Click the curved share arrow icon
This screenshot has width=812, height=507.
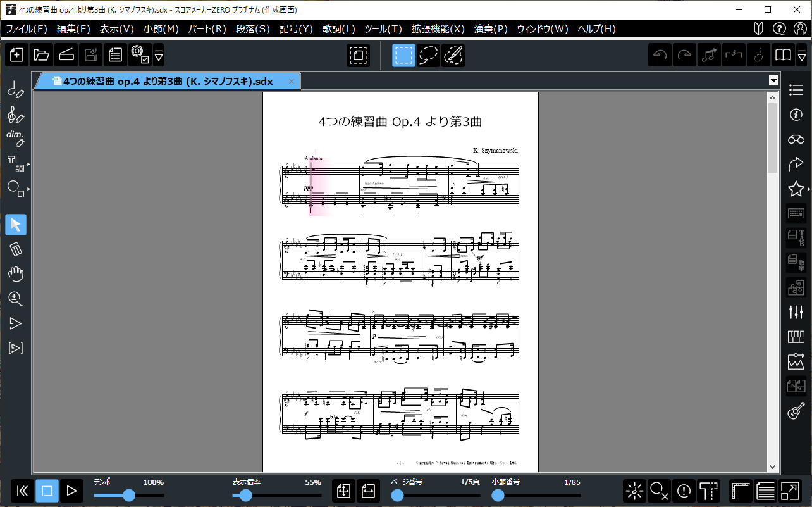coord(796,164)
